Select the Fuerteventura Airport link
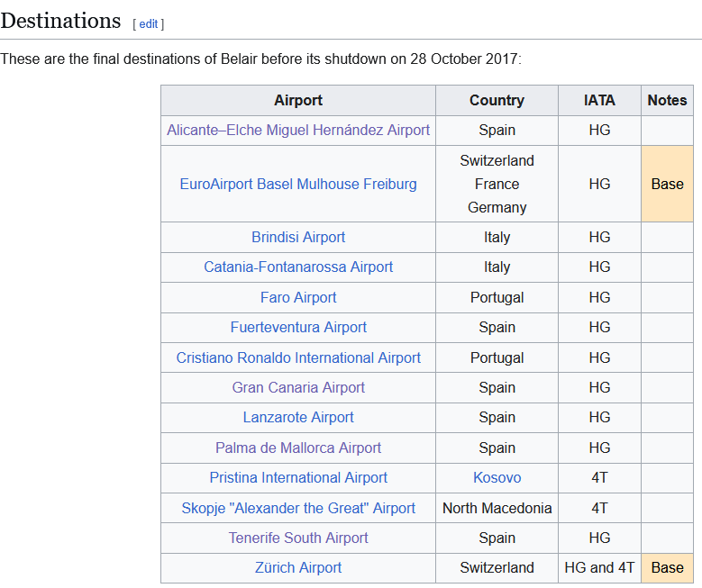702x588 pixels. click(298, 327)
